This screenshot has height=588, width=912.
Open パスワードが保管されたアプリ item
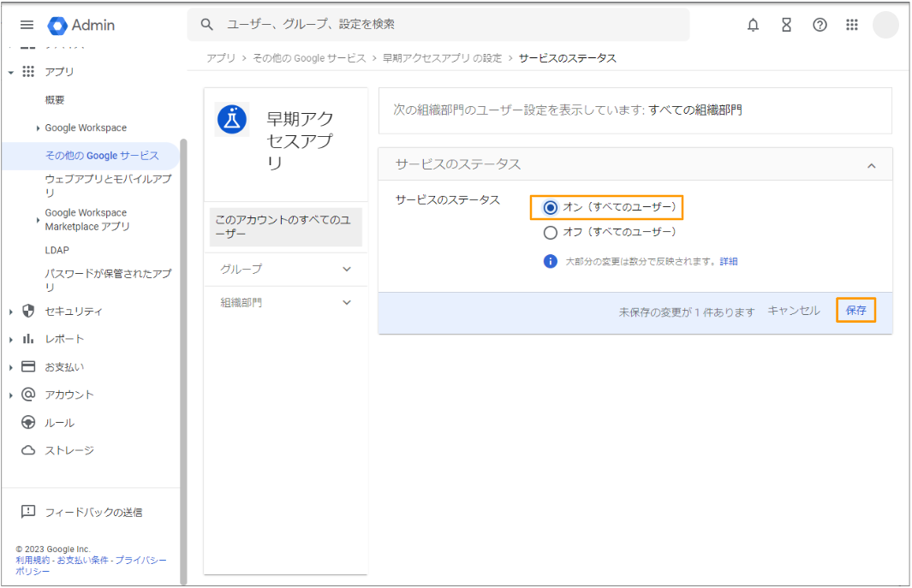coord(108,280)
